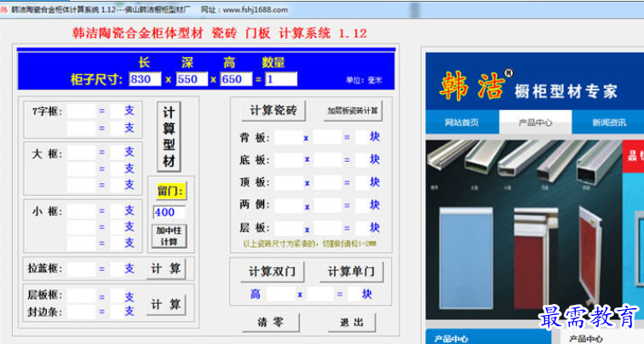Click the 计算瓷砖 button
Viewport: 644px width, 344px height.
[x=273, y=111]
